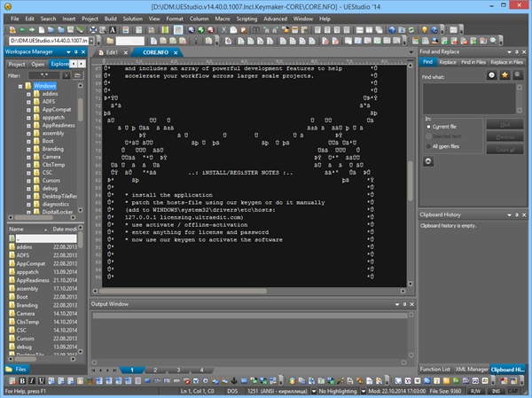Select the 'All open files' radio option
The image size is (532, 398).
pyautogui.click(x=430, y=145)
